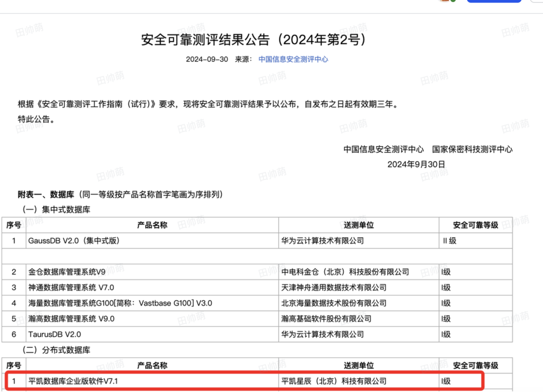This screenshot has width=543, height=392.
Task: Click the 来源： label
Action: pos(244,59)
